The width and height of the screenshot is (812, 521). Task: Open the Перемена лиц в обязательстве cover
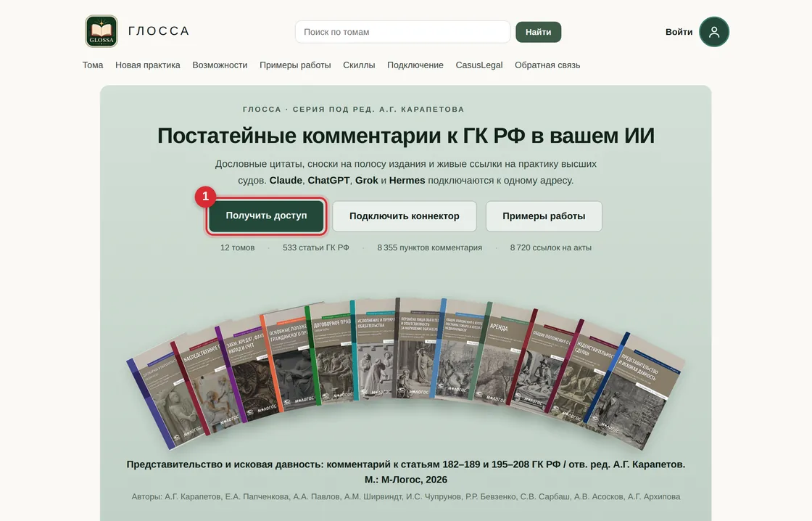[x=417, y=348]
